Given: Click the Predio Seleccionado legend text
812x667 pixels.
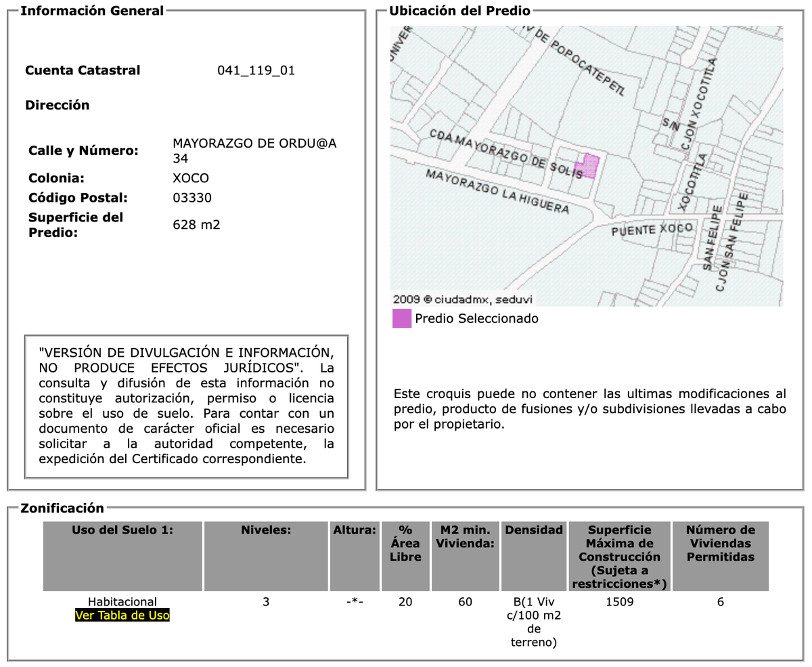Looking at the screenshot, I should [x=477, y=318].
